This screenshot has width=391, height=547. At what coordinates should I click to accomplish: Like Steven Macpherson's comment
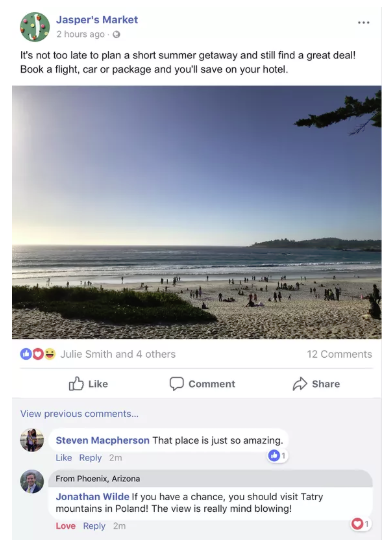click(x=64, y=458)
